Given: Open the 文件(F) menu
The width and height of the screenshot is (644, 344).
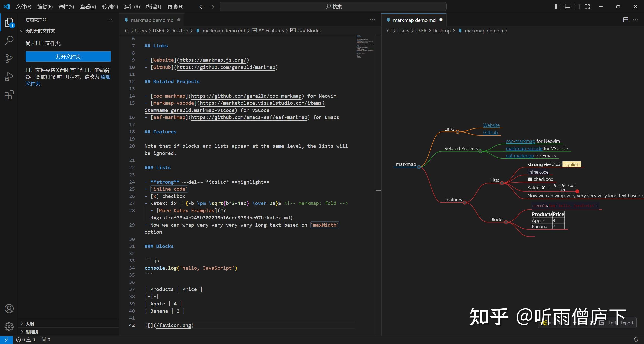Looking at the screenshot, I should coord(24,6).
